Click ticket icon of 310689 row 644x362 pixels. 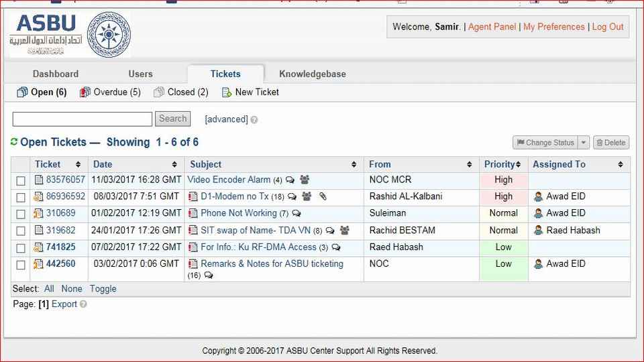(x=38, y=213)
